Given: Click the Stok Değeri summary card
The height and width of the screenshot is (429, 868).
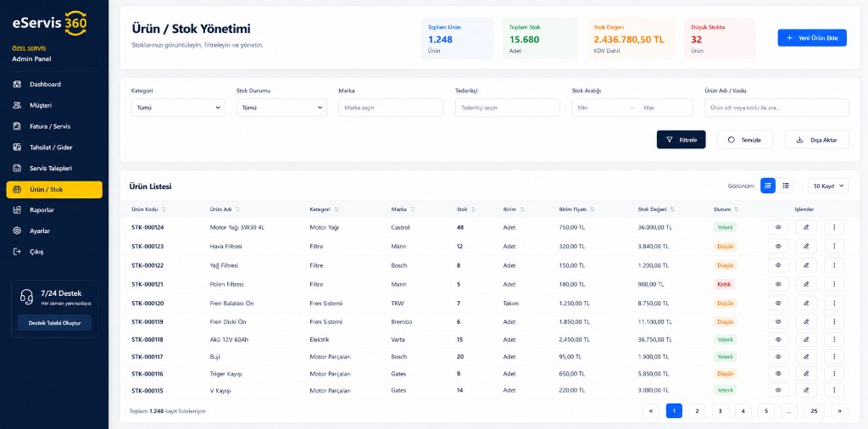Looking at the screenshot, I should 631,38.
